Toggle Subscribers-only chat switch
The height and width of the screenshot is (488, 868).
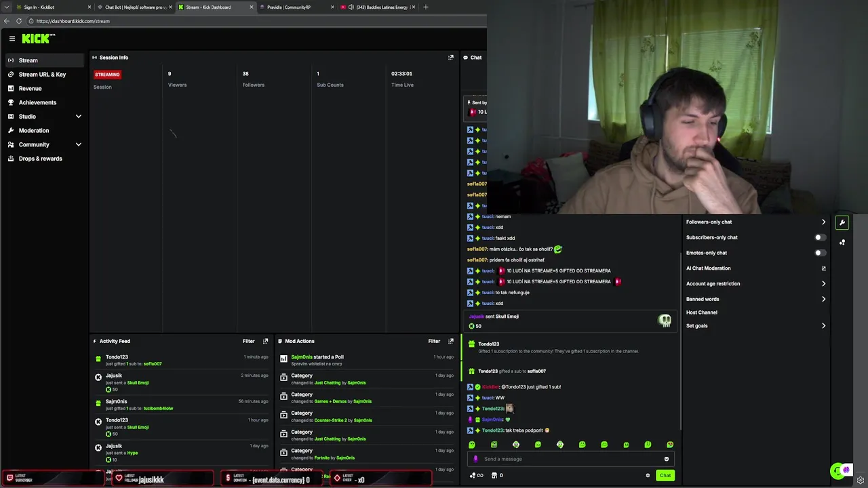click(820, 237)
